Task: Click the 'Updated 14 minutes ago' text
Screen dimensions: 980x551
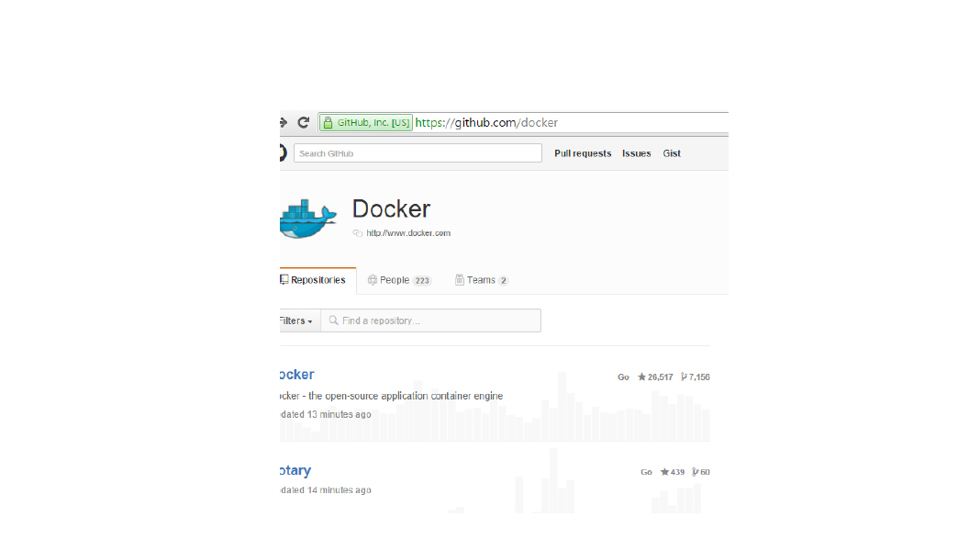Action: (326, 490)
